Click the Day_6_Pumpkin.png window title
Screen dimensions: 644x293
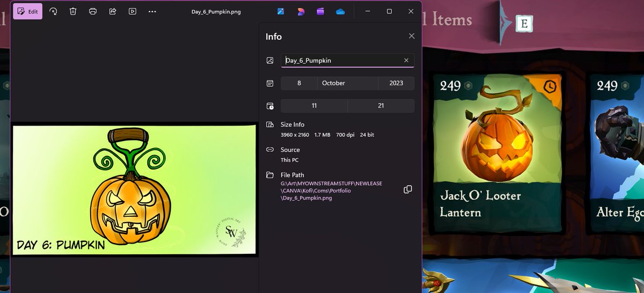[x=216, y=11]
